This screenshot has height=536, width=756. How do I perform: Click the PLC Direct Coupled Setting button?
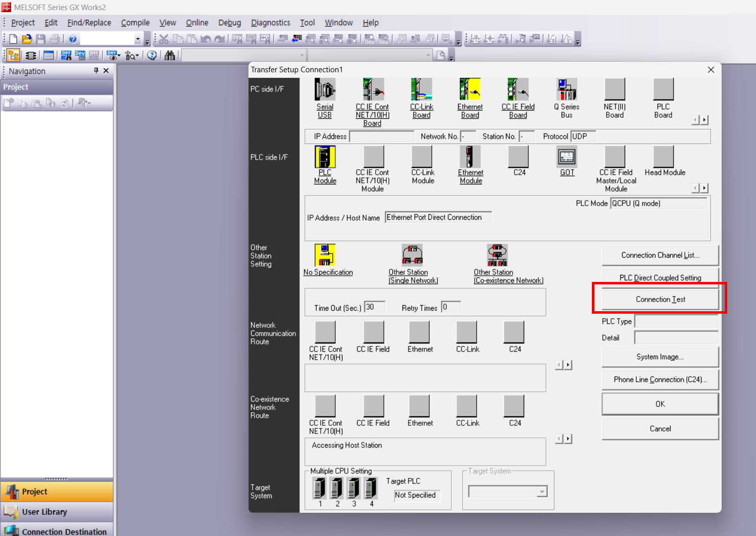660,278
